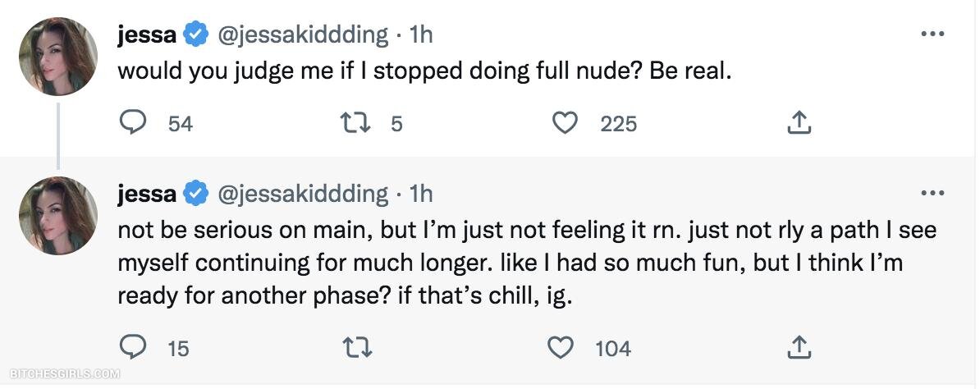The image size is (980, 389).
Task: Click verified badge on second tweet
Action: click(x=195, y=194)
